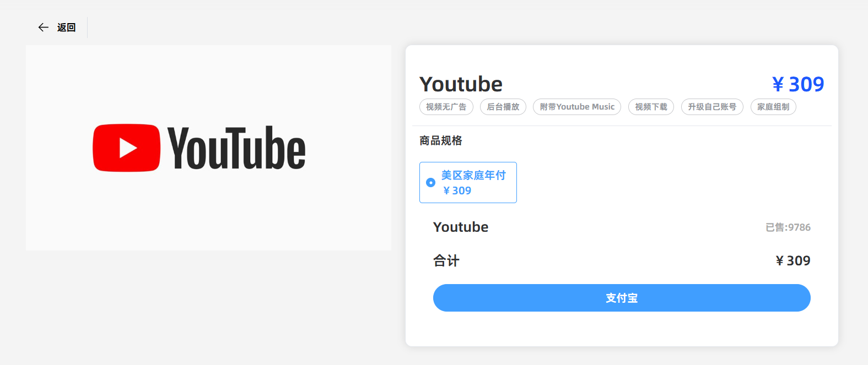The image size is (868, 365).
Task: Click the blue ¥309 price at top
Action: pos(798,84)
